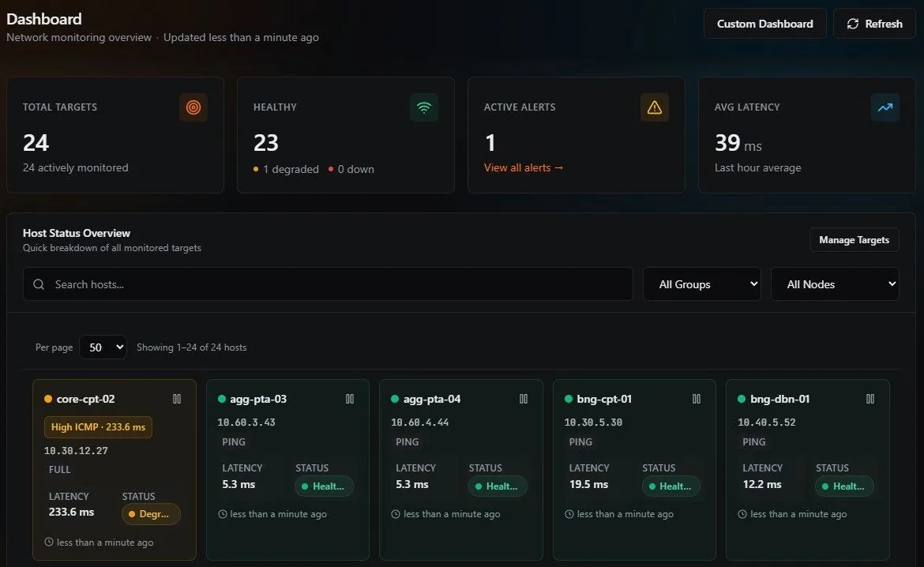Click the FULL check type label on core-cpt-02

[59, 470]
